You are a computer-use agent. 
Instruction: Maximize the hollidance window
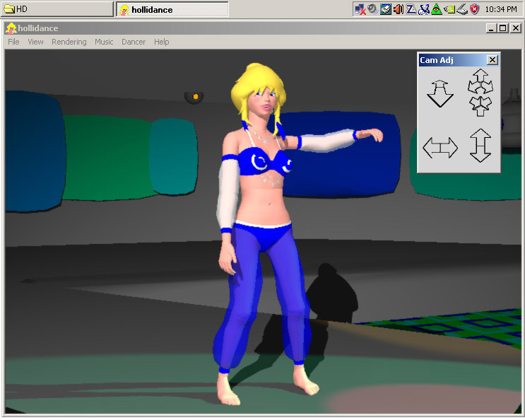coord(503,28)
